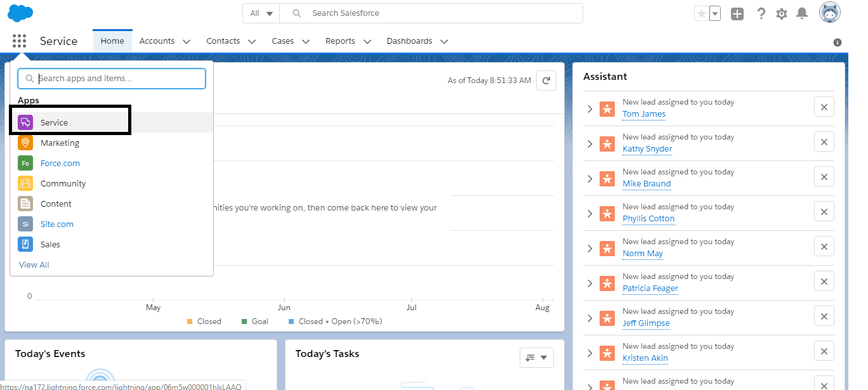868x390 pixels.
Task: Open the All search scope dropdown
Action: pyautogui.click(x=261, y=13)
